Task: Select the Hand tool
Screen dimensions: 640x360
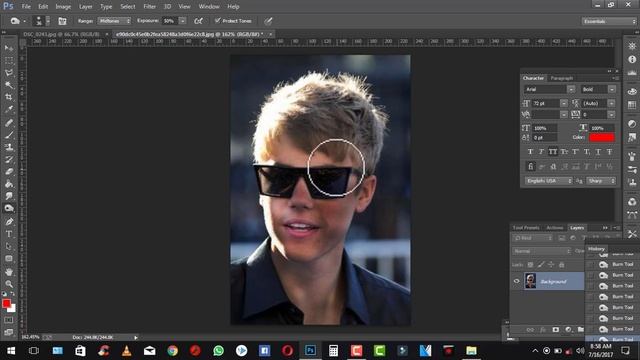Action: [9, 271]
